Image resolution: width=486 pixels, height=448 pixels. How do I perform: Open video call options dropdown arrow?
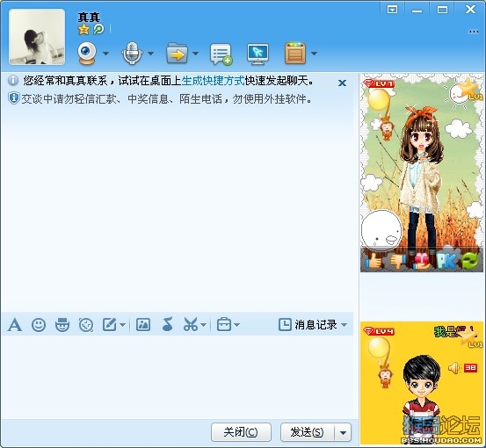(x=105, y=54)
